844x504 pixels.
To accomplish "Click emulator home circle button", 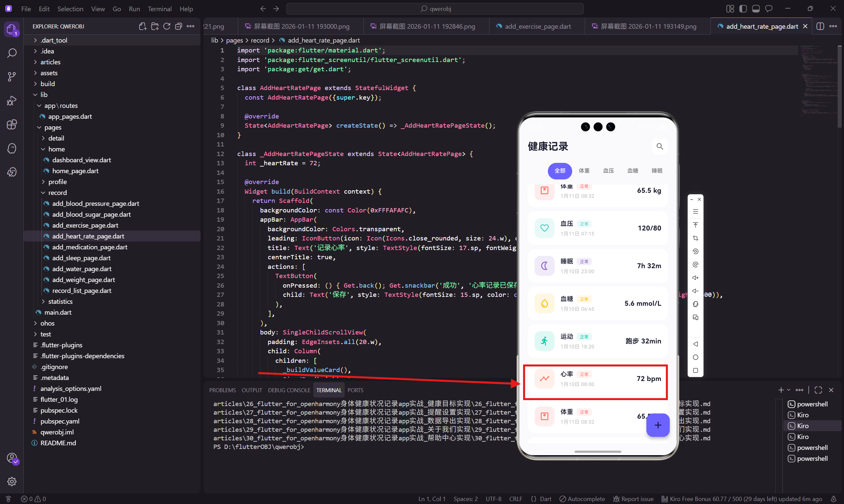I will [x=695, y=357].
